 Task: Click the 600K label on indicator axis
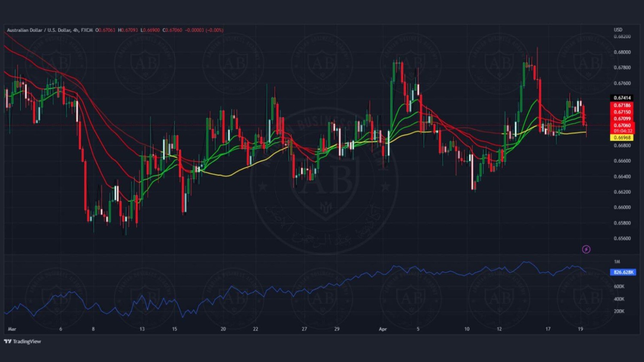tap(619, 287)
